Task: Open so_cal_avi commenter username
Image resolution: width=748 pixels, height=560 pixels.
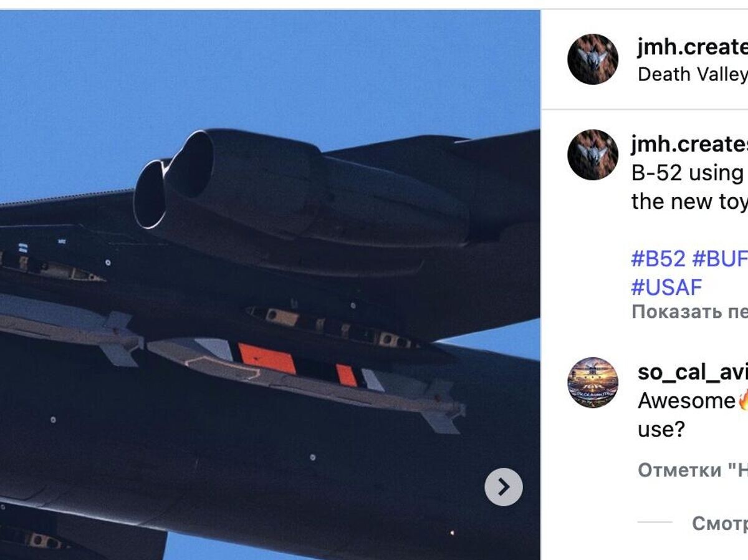Action: coord(693,372)
